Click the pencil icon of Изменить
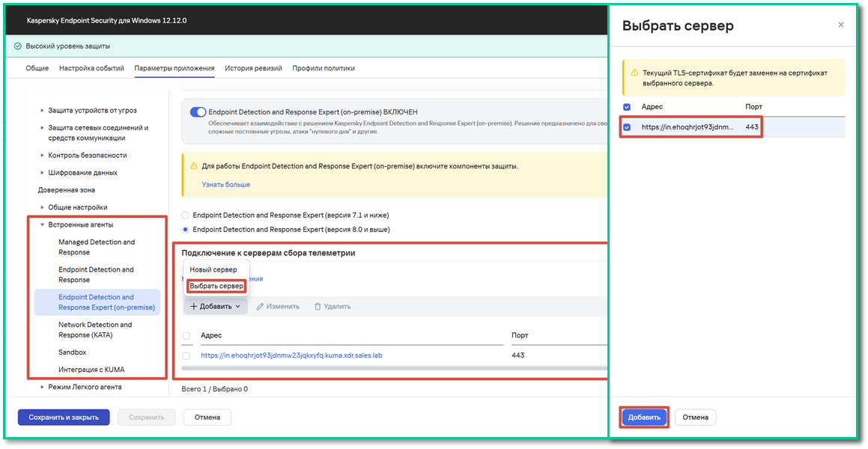Viewport: 868px width, 449px height. (x=260, y=306)
